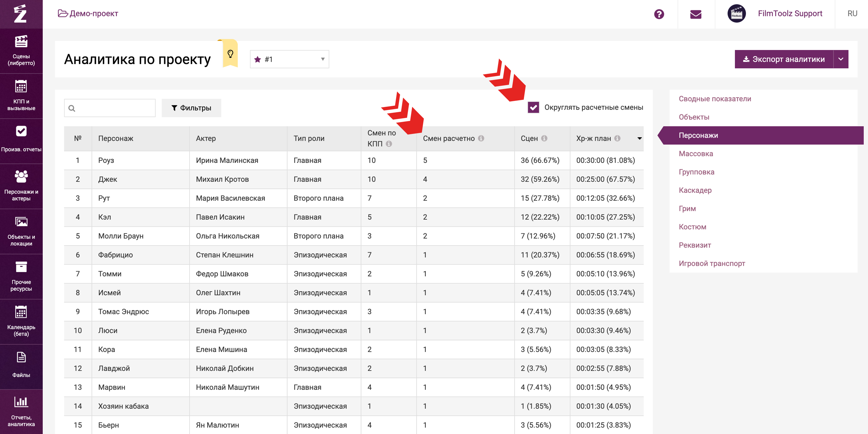Open Произв. отчеты sidebar section
Screen dimensions: 868x434
(21, 141)
